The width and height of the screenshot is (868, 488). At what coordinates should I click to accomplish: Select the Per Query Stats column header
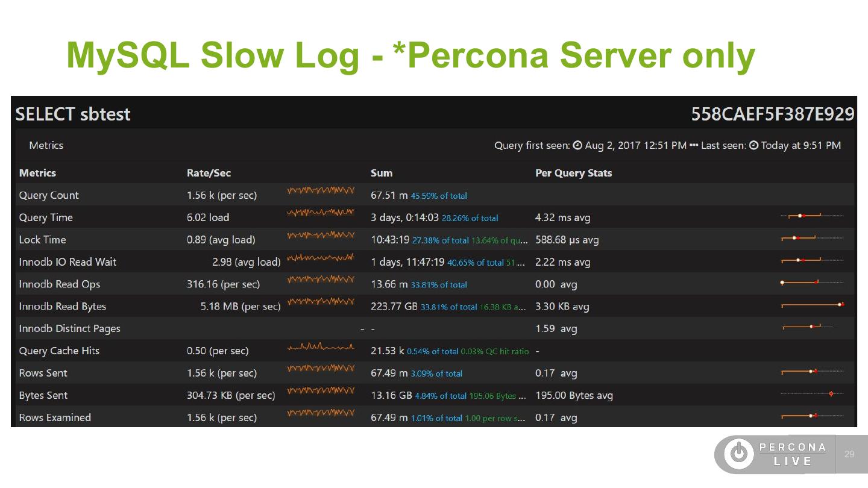(x=573, y=173)
